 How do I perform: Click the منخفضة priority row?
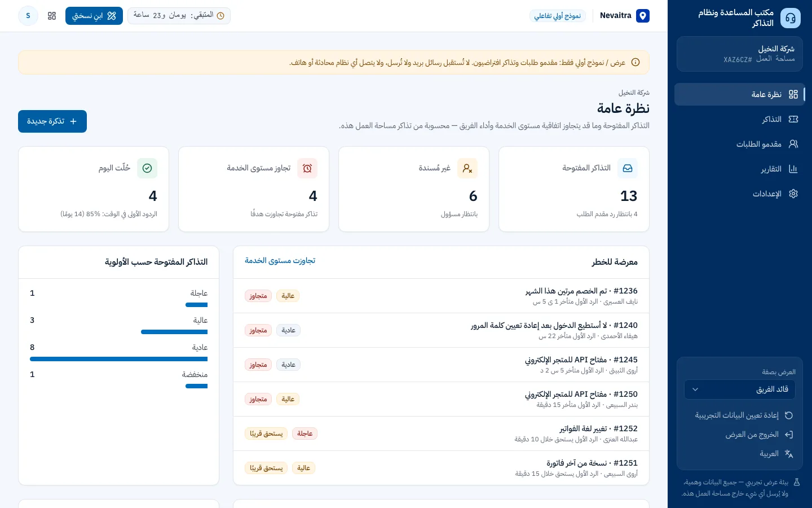[x=119, y=380]
